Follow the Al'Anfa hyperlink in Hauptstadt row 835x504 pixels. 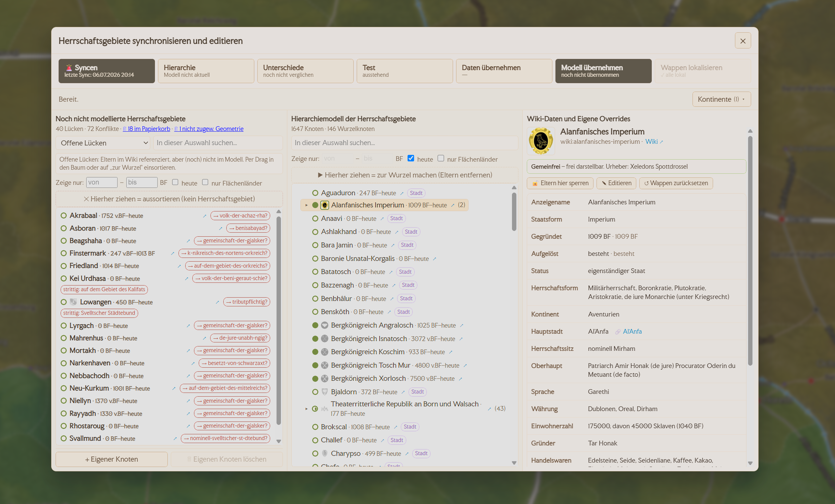coord(632,332)
